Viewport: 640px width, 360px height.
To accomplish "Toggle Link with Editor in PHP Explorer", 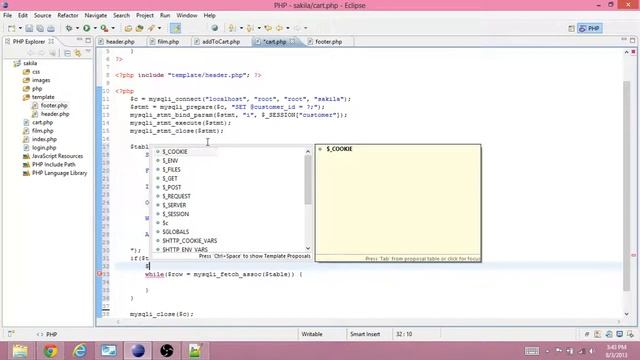I will [78, 53].
